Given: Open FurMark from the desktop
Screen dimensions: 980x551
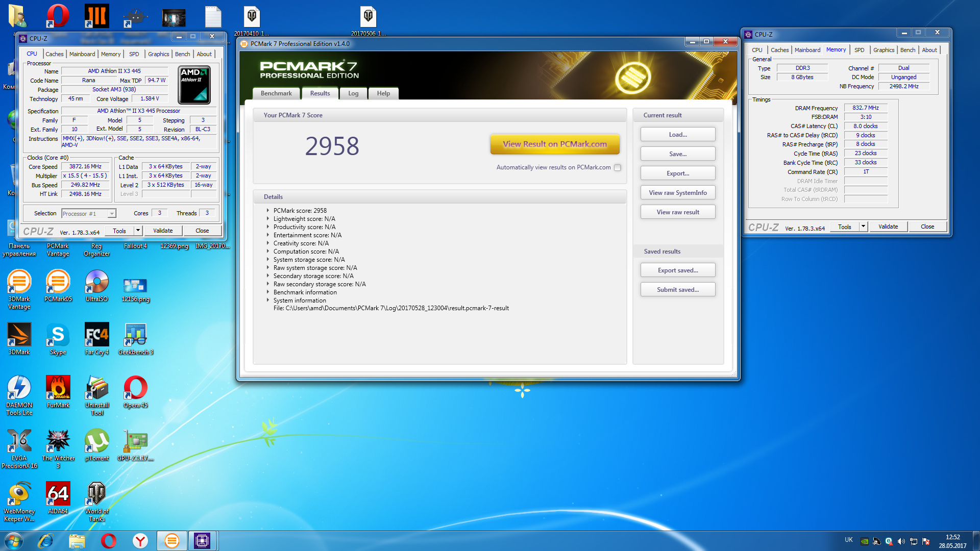Looking at the screenshot, I should coord(58,392).
